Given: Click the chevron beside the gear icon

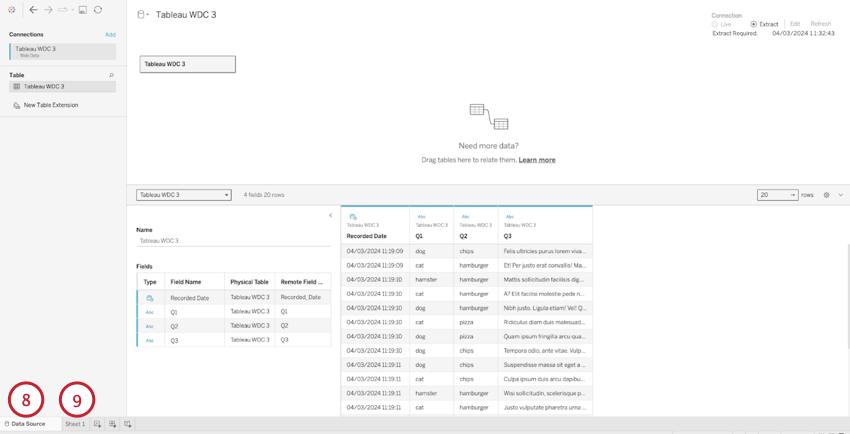Looking at the screenshot, I should (841, 195).
